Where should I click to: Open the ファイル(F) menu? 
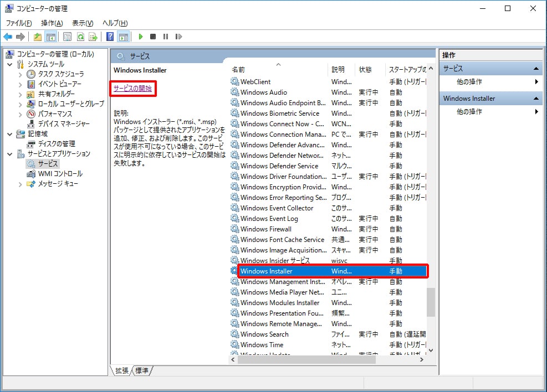click(x=19, y=23)
